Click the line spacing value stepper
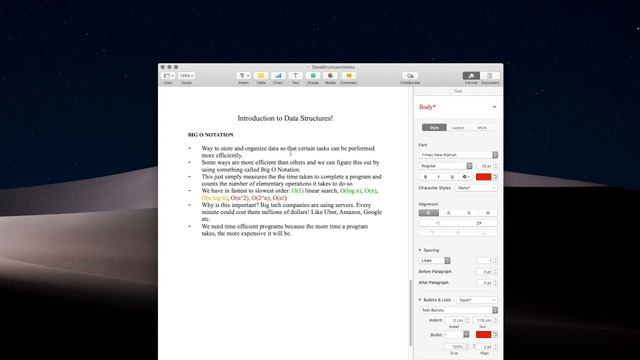The height and width of the screenshot is (360, 640). pyautogui.click(x=496, y=260)
